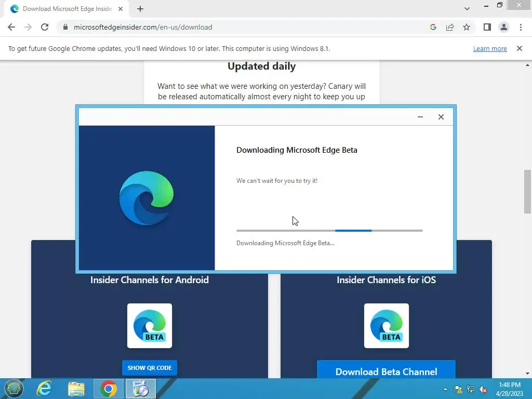Image resolution: width=532 pixels, height=399 pixels.
Task: Click the address bar URL
Action: click(143, 27)
